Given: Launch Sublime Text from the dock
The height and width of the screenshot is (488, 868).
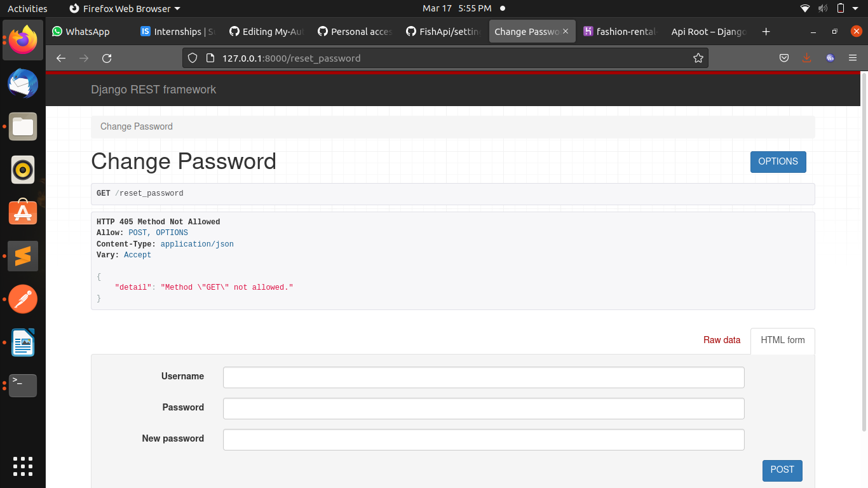Looking at the screenshot, I should coord(22,256).
